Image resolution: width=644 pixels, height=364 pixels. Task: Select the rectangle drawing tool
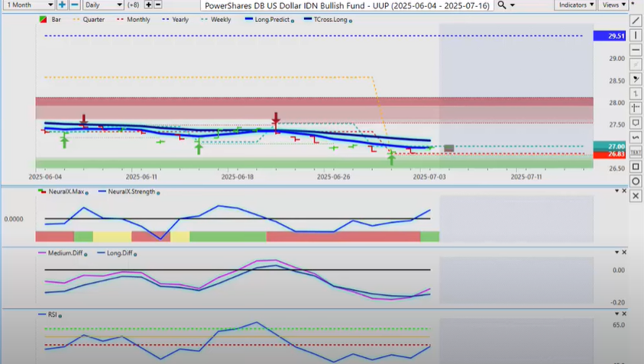tap(636, 166)
